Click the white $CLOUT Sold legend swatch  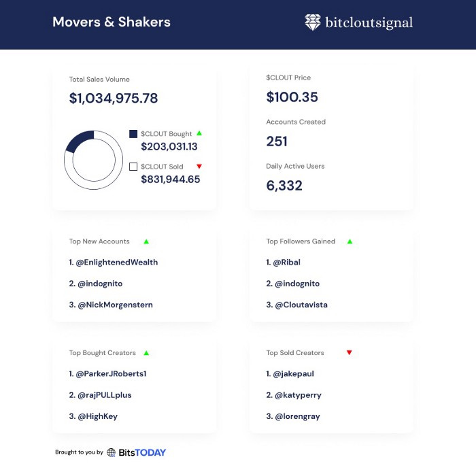coord(133,167)
